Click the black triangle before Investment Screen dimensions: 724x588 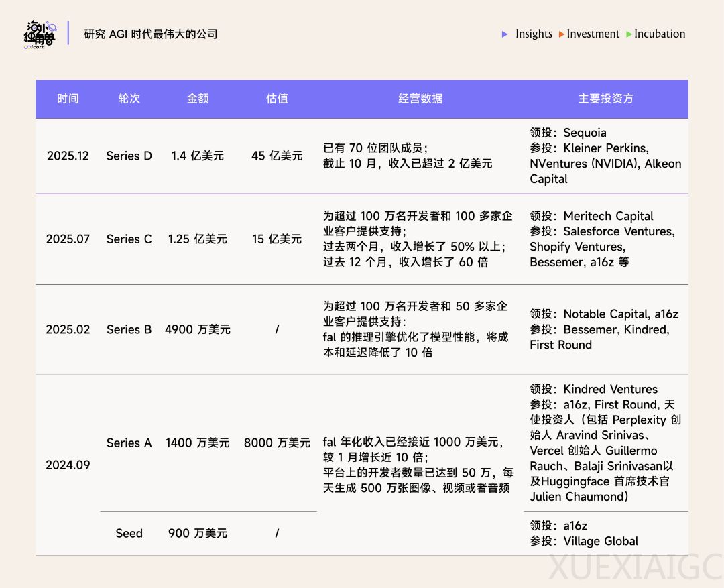coord(561,34)
